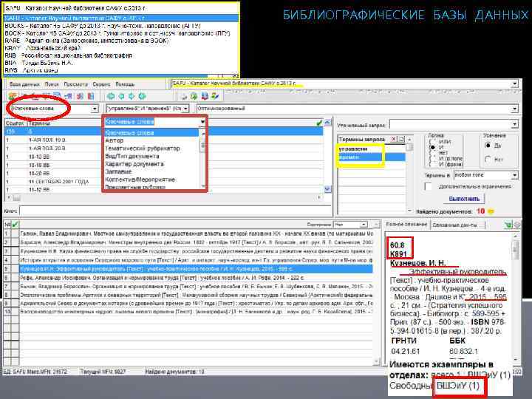532x399 pixels.
Task: Select the НЕТ logic radio button
Action: [x=432, y=153]
